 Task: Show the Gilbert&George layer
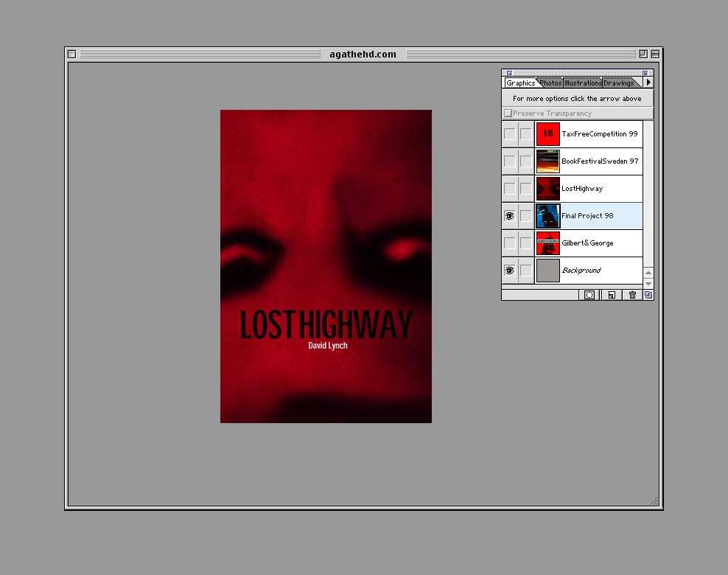click(x=510, y=243)
